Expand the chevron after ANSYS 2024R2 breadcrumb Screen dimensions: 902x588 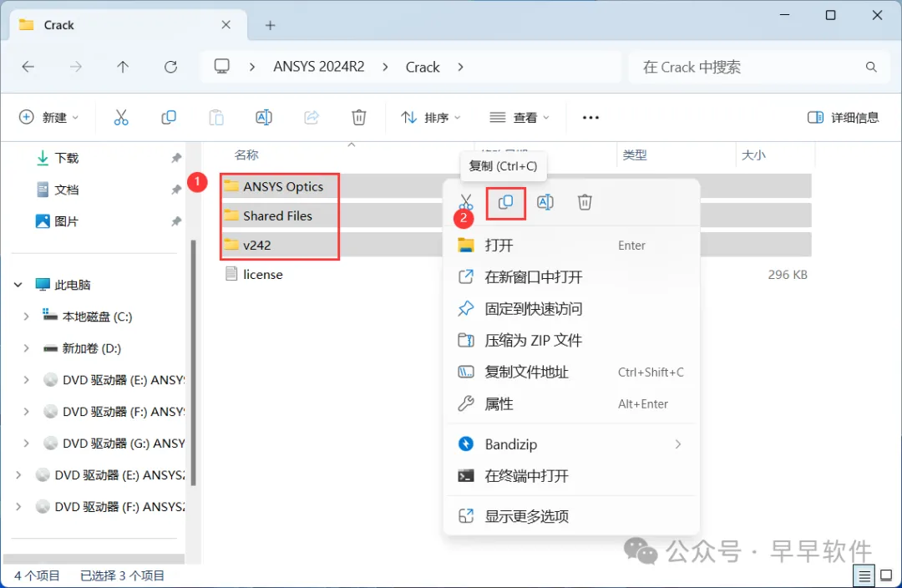point(385,67)
